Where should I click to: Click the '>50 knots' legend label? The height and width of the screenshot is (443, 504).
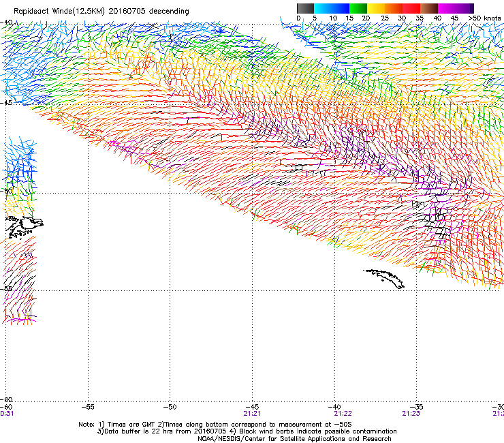484,18
